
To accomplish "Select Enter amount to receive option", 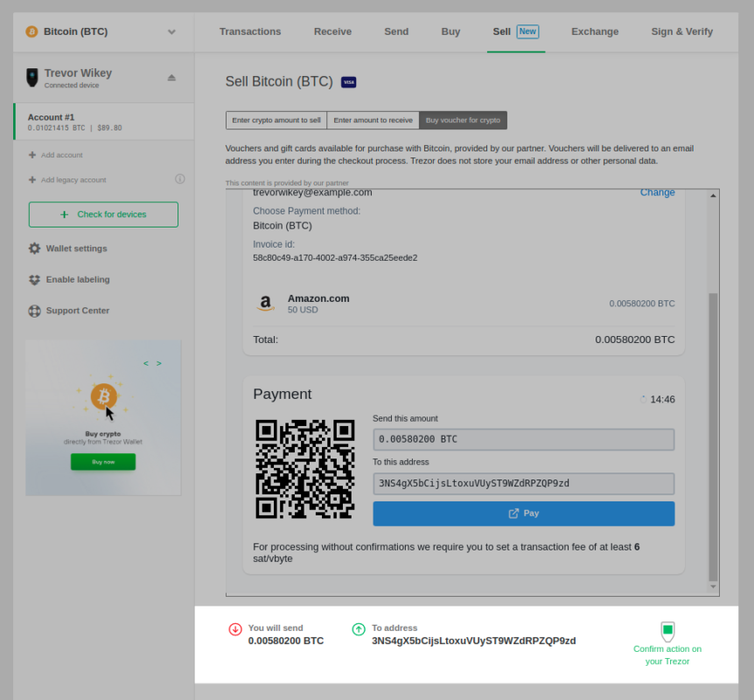I will pyautogui.click(x=374, y=120).
